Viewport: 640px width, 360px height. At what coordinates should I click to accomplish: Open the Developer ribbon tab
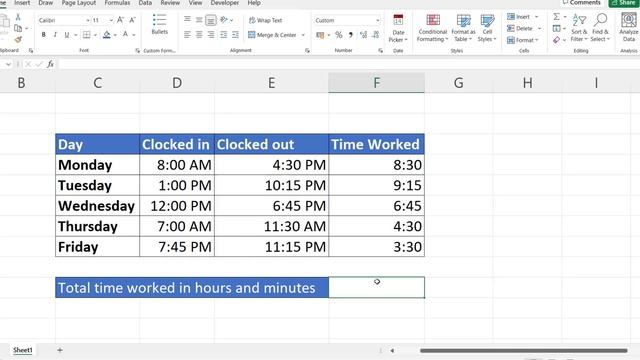224,3
